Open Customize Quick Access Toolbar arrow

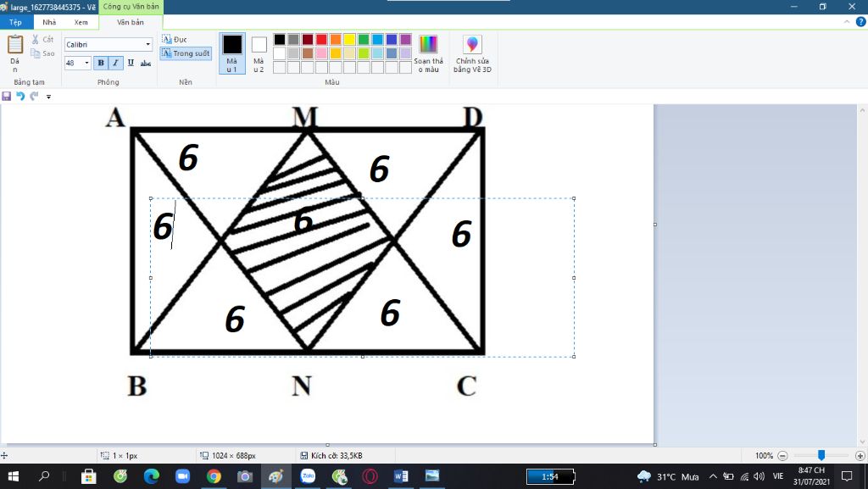tap(48, 97)
